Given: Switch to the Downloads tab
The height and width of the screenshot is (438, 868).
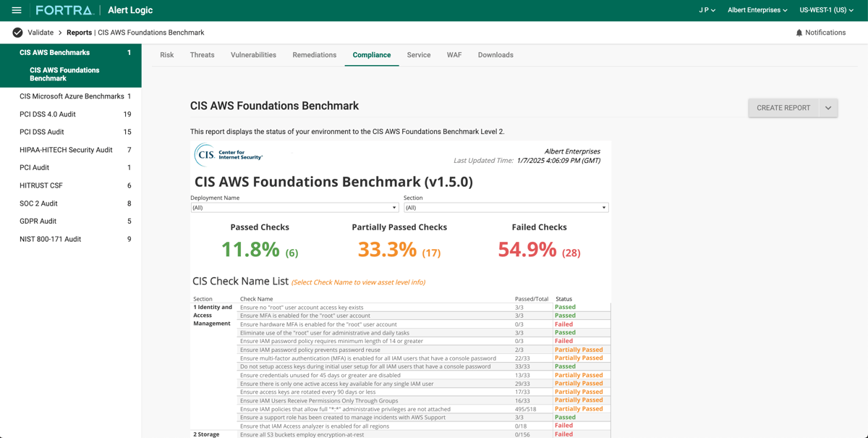Looking at the screenshot, I should click(x=495, y=54).
